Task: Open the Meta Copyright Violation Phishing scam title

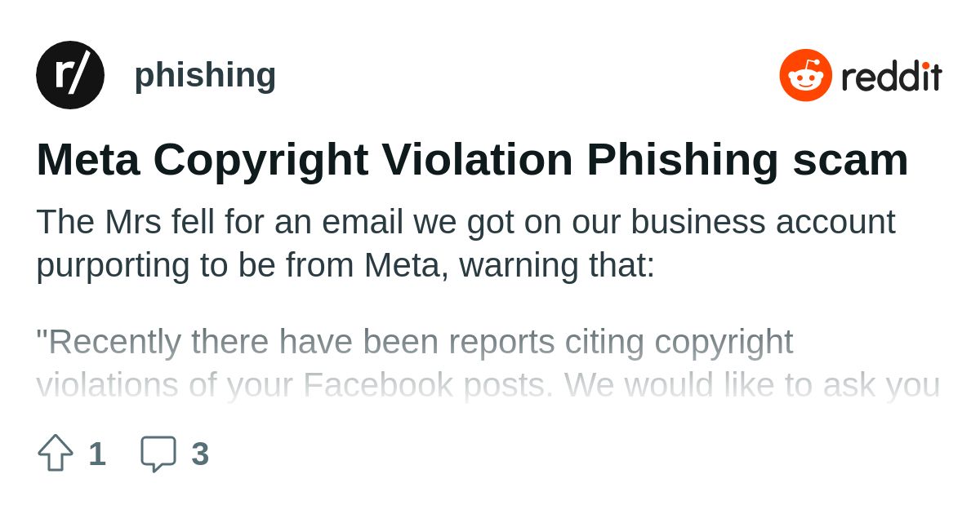Action: coord(472,159)
